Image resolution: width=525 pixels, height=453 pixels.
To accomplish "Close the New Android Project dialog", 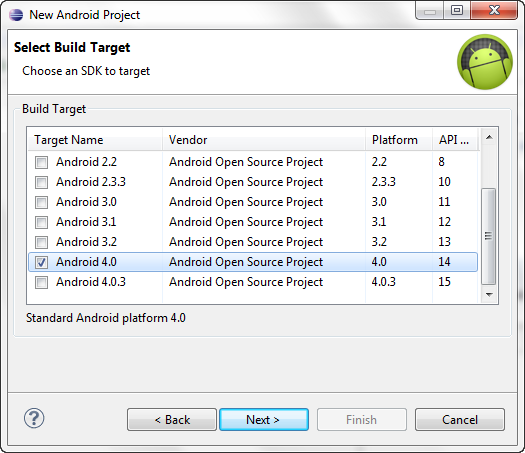I will point(494,10).
